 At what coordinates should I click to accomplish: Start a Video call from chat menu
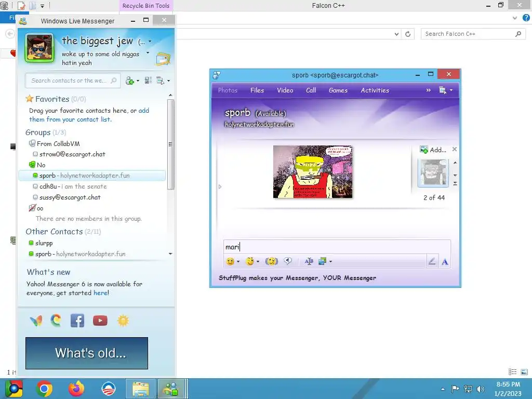[x=285, y=90]
